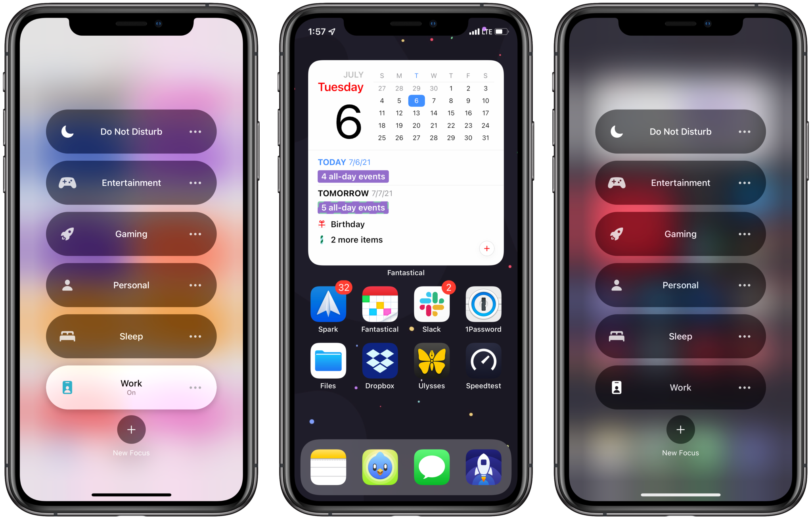This screenshot has width=812, height=519.
Task: Tap the New Focus button
Action: pos(131,429)
